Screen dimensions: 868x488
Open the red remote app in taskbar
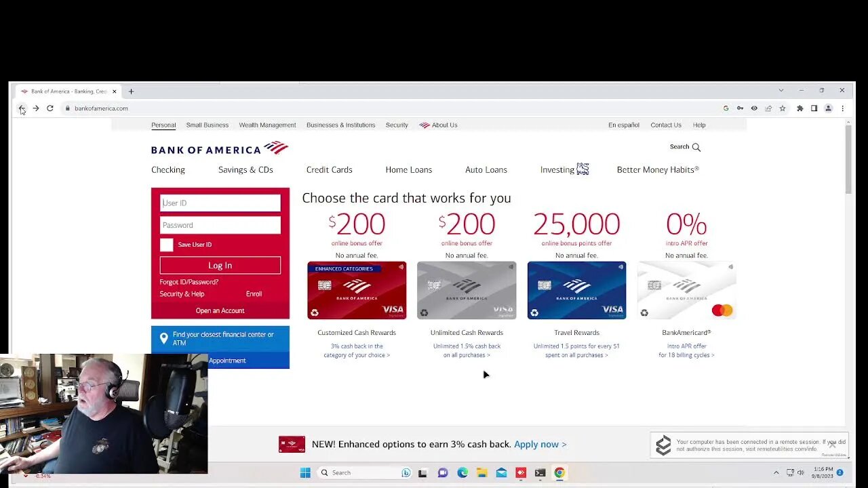521,473
